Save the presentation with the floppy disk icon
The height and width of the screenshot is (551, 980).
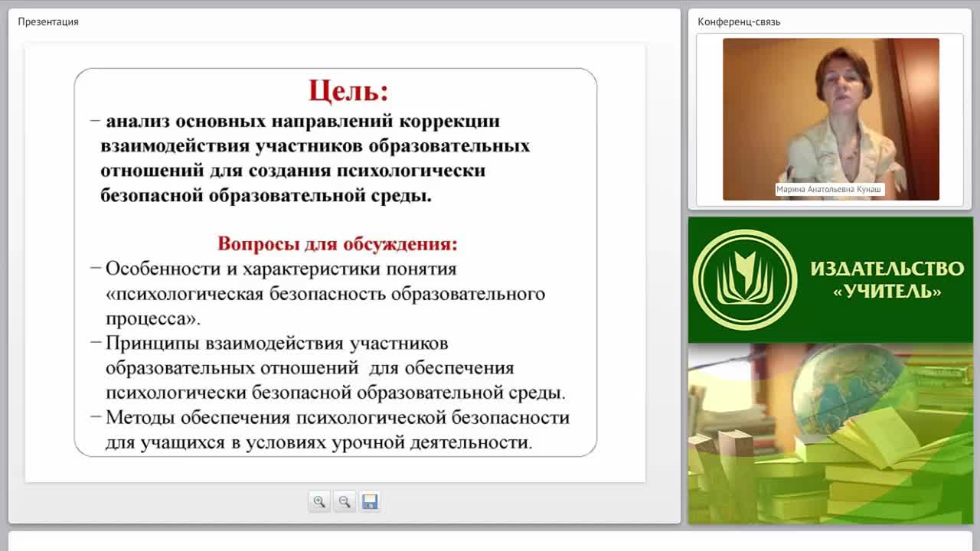(x=370, y=502)
